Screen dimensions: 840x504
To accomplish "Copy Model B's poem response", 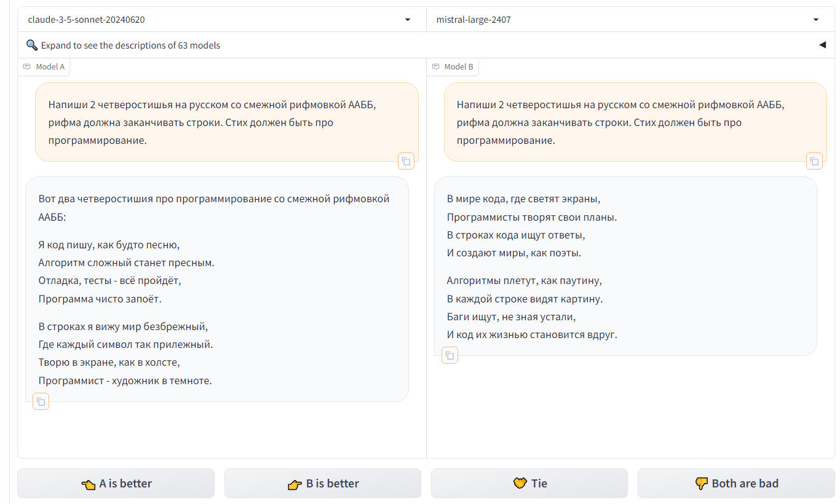I will [450, 355].
